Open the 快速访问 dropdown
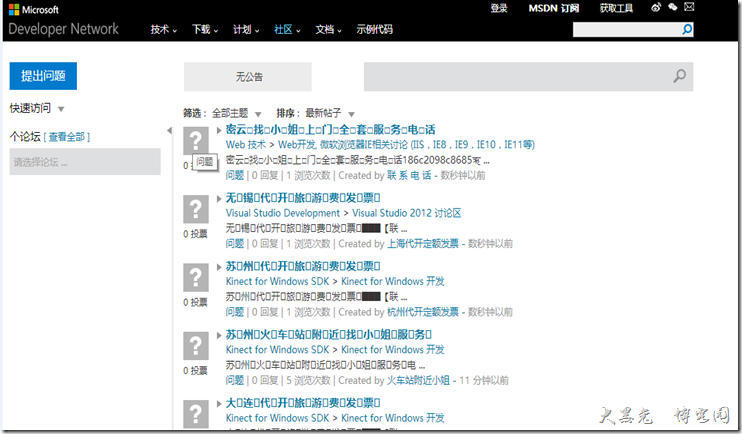The image size is (742, 434). (x=37, y=108)
